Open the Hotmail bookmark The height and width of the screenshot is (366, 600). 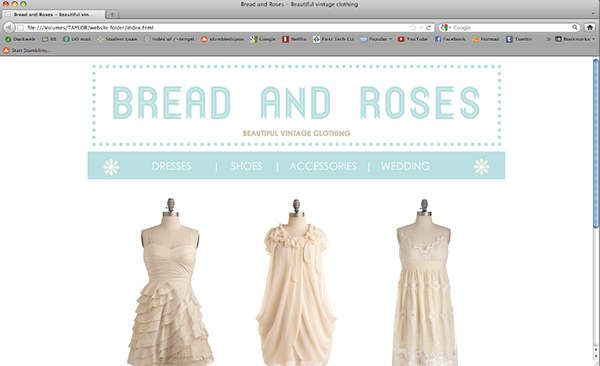click(486, 39)
